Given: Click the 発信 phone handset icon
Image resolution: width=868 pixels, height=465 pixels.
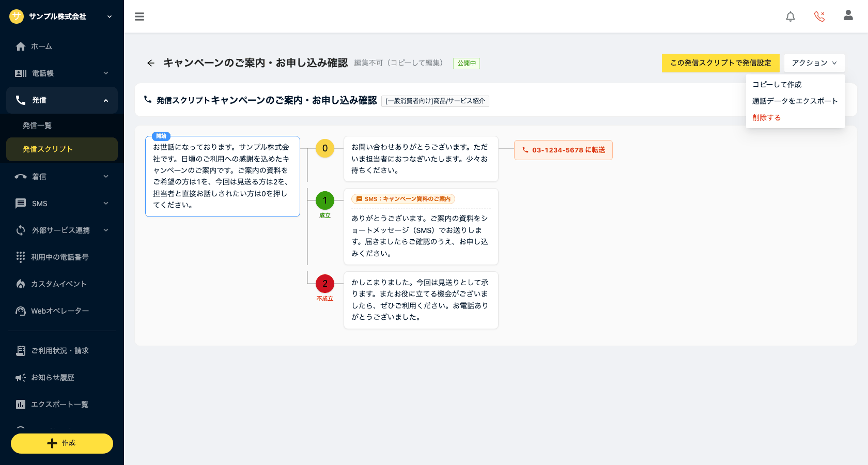Looking at the screenshot, I should 21,100.
